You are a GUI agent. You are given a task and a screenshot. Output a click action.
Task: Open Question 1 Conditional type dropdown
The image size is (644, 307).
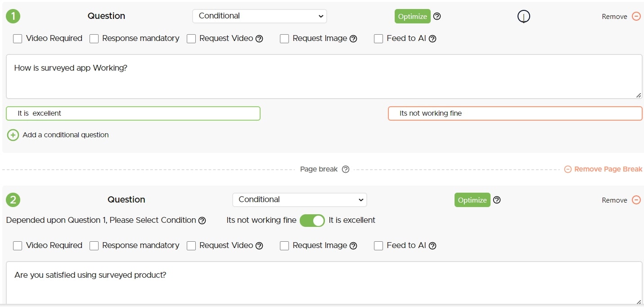259,16
